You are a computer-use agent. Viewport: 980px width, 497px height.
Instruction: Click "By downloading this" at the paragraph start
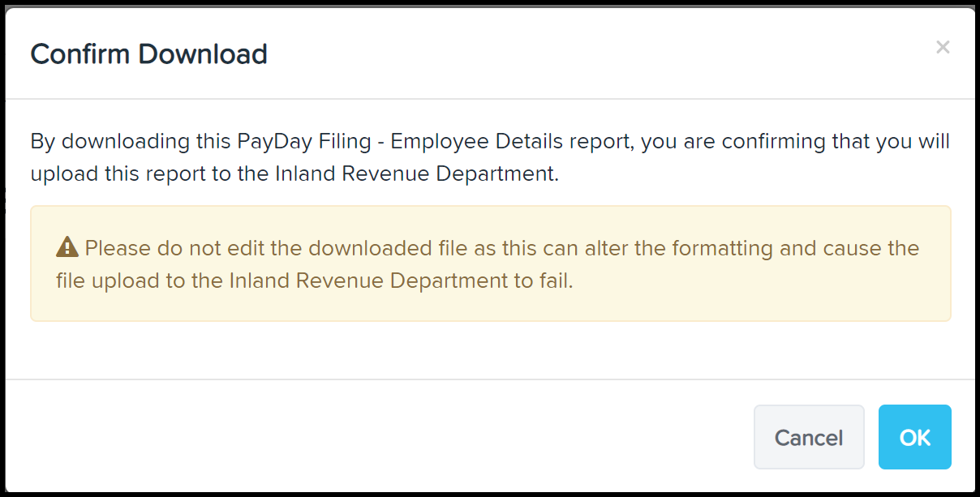[131, 142]
